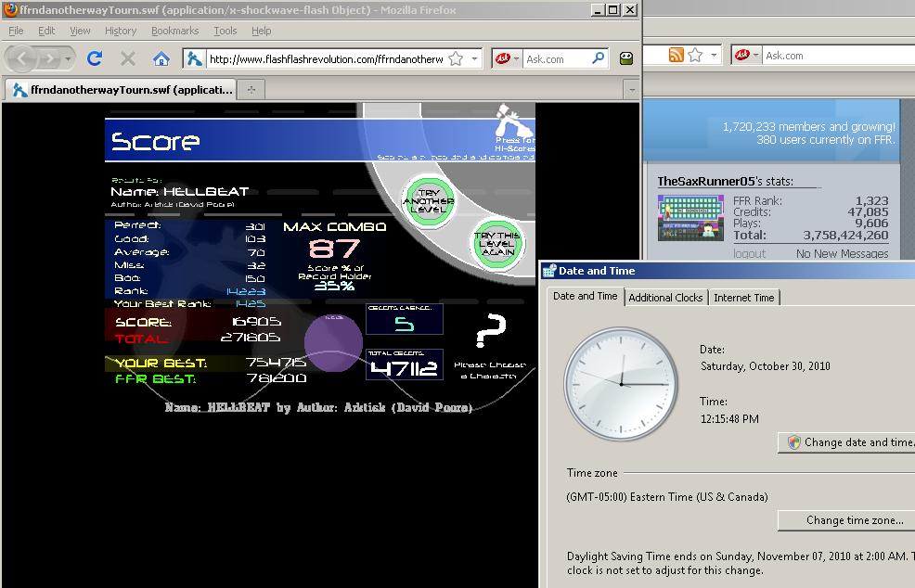Click the stop loading X icon
The image size is (915, 588).
pos(128,58)
